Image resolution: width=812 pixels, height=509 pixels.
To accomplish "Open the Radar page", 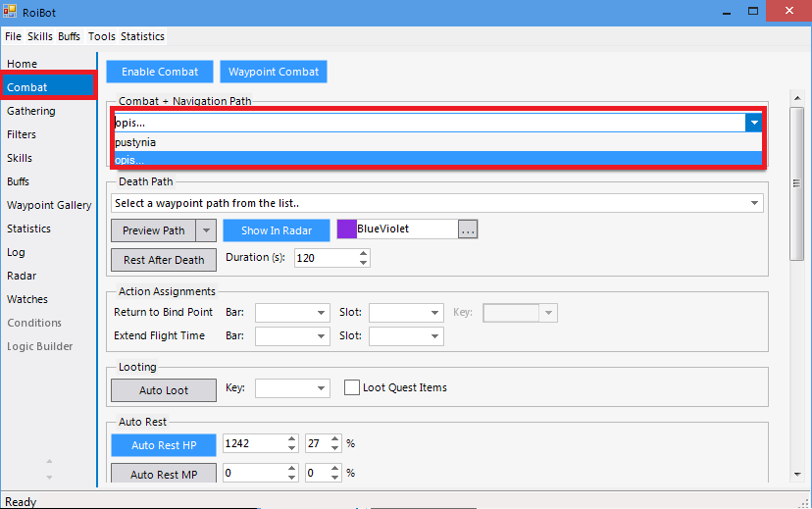I will 22,276.
